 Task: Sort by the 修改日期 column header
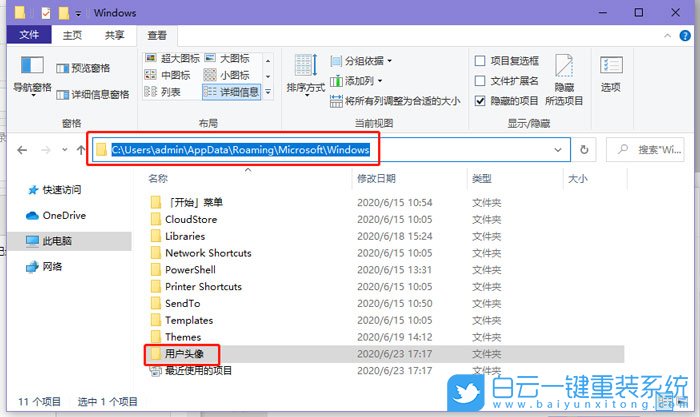coord(376,179)
